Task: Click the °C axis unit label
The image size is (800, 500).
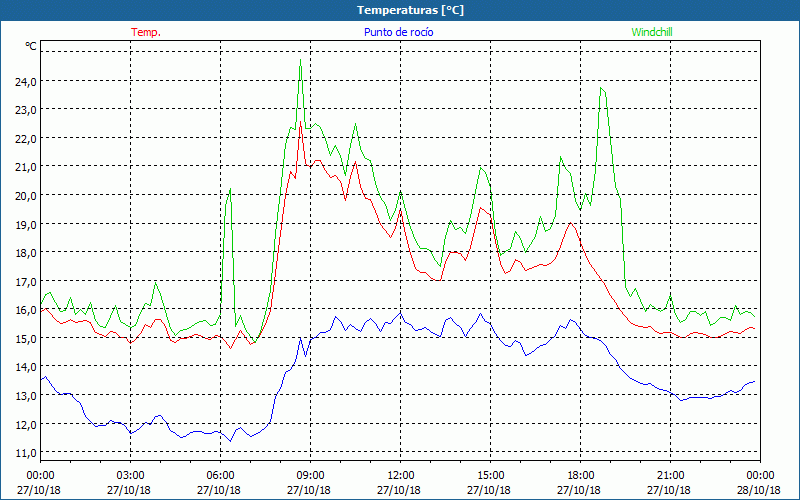Action: pos(31,46)
